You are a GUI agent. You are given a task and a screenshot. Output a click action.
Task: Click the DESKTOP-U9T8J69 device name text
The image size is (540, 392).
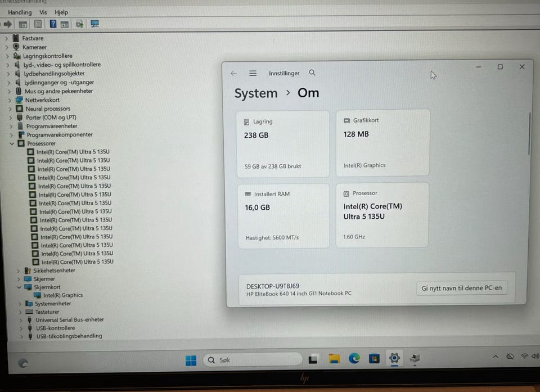[272, 286]
